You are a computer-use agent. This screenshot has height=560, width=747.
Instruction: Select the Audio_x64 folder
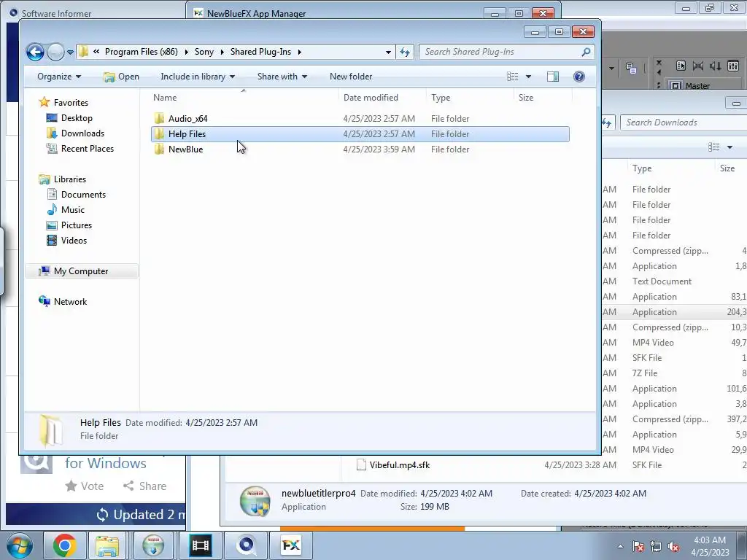pos(187,119)
